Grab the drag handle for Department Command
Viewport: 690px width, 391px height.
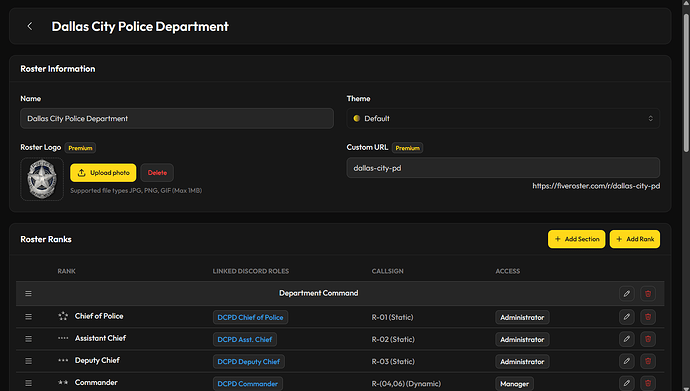click(x=28, y=293)
